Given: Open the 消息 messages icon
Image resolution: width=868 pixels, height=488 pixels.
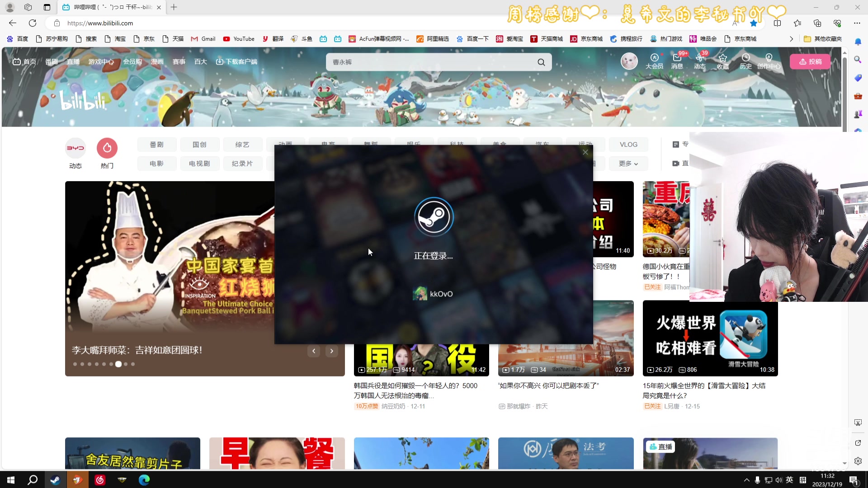Looking at the screenshot, I should 677,61.
